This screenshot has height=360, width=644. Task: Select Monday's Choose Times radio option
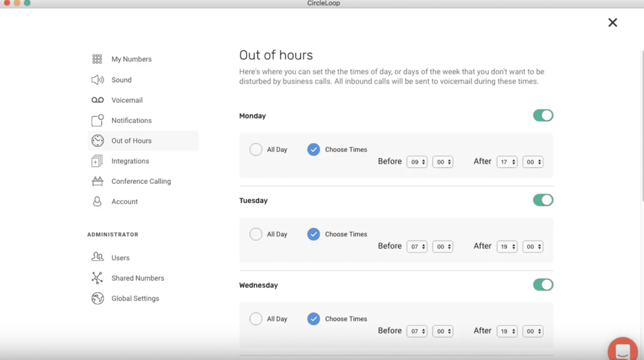pyautogui.click(x=313, y=150)
